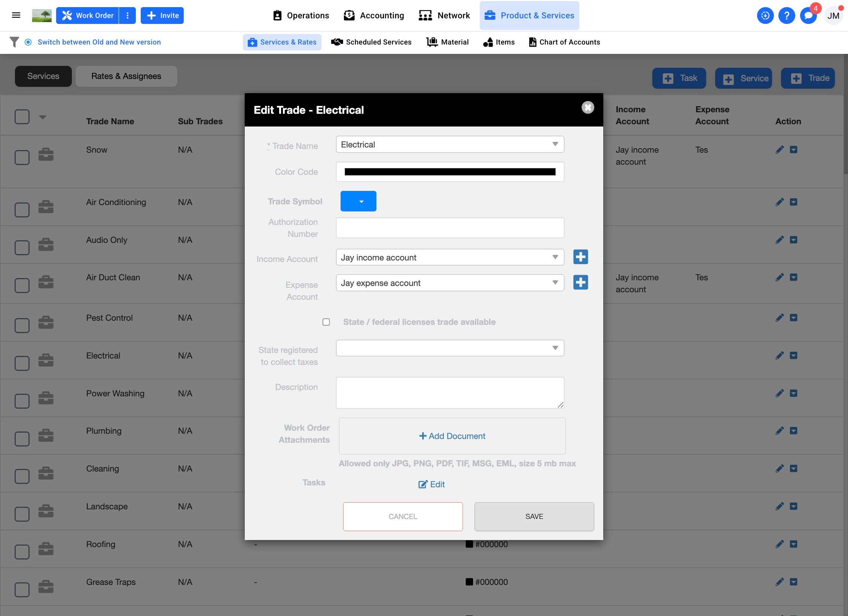Toggle the old/new version radio button
Image resolution: width=848 pixels, height=616 pixels.
pos(28,42)
